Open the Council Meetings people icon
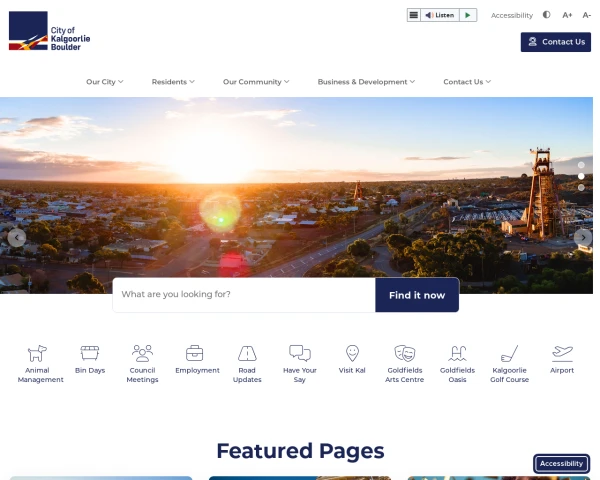 (x=142, y=353)
